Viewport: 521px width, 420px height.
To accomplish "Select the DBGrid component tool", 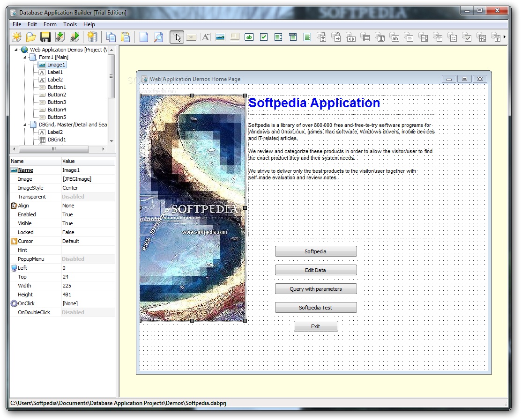I will (x=365, y=37).
